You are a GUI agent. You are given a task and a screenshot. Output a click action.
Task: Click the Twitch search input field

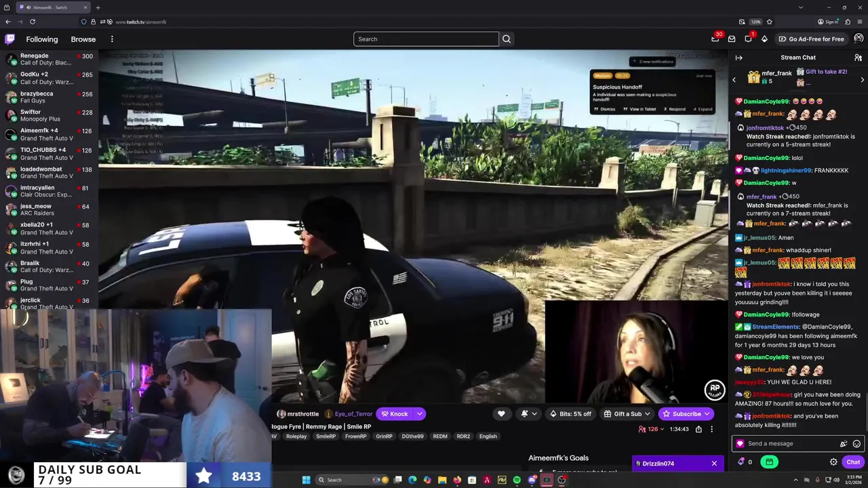[x=426, y=39]
